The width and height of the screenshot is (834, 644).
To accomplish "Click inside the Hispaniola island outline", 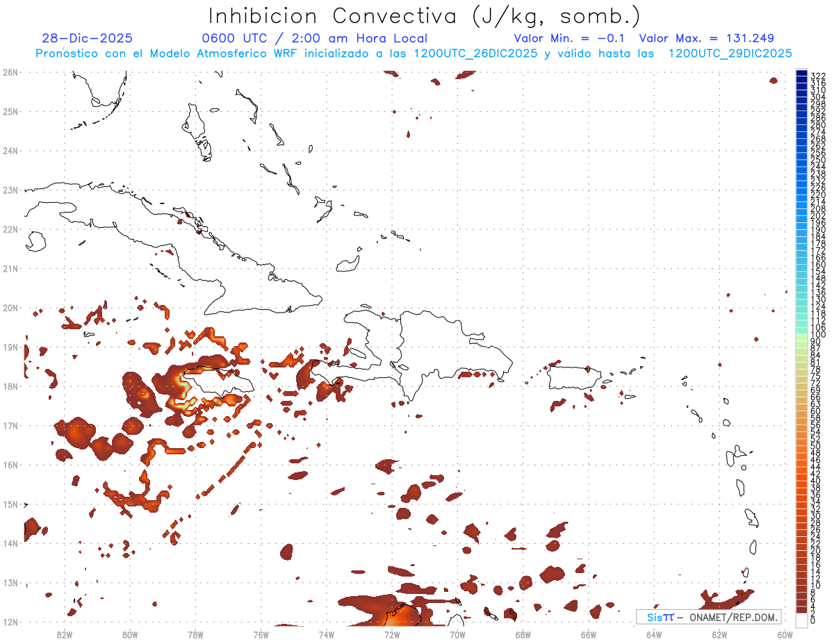I will (x=438, y=354).
